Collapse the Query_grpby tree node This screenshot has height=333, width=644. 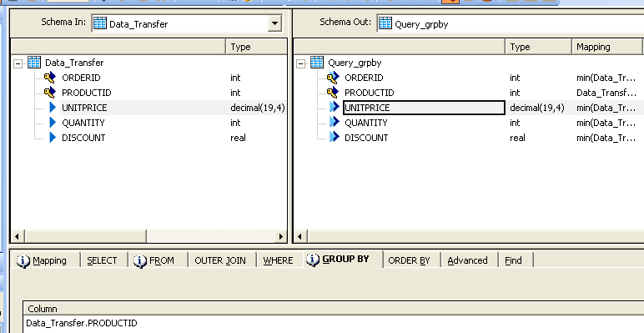tap(300, 63)
